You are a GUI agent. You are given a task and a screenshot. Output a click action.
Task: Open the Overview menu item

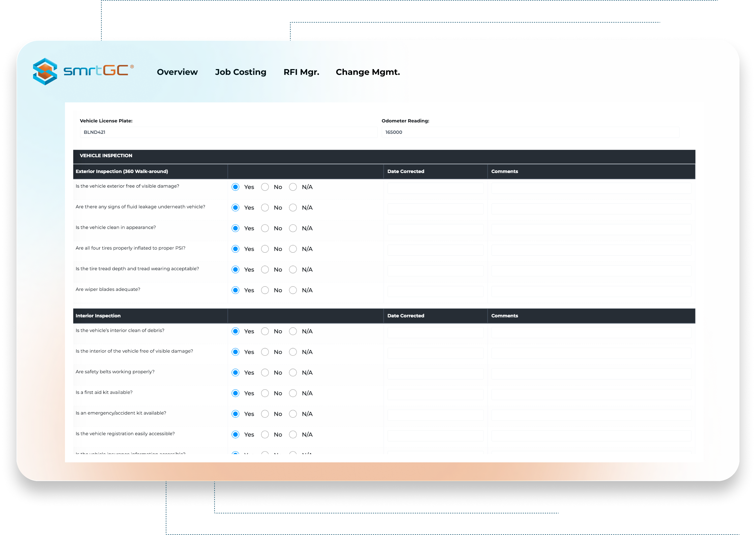click(177, 72)
